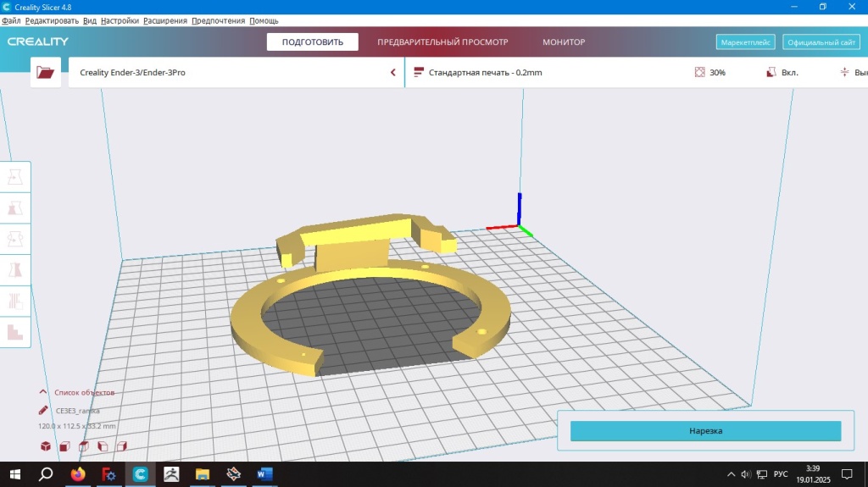Open File Explorer from taskbar
The width and height of the screenshot is (868, 487).
tap(203, 474)
